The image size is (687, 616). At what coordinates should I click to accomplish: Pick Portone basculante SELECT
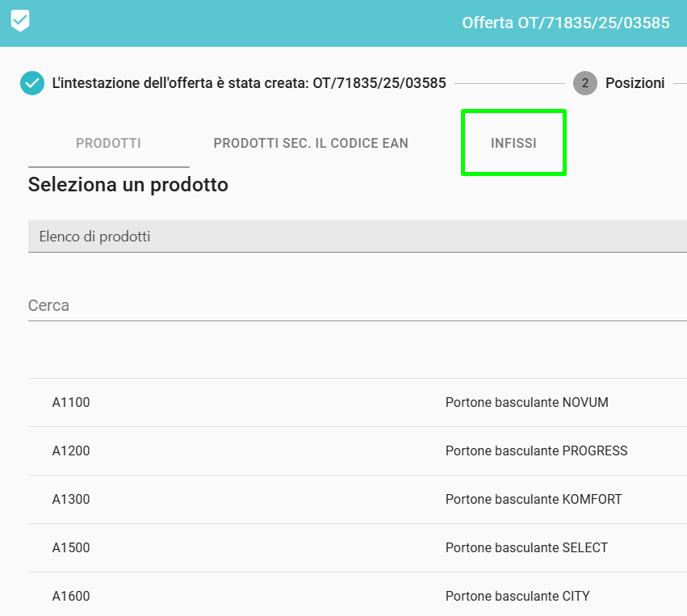526,547
